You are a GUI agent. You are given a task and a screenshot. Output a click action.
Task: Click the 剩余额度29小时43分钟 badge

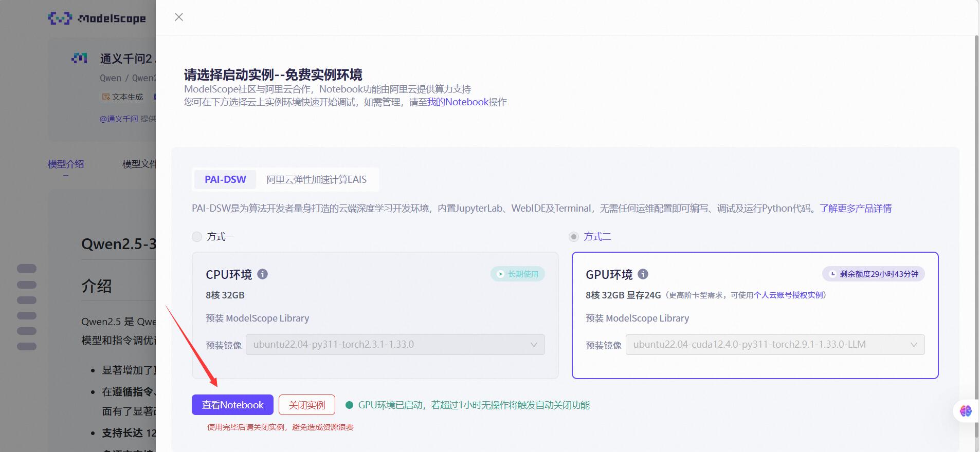(873, 274)
